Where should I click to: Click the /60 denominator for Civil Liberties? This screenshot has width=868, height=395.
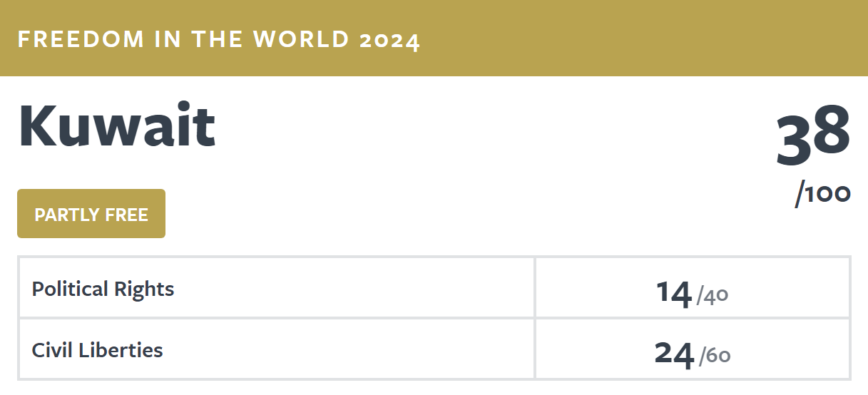coord(715,356)
